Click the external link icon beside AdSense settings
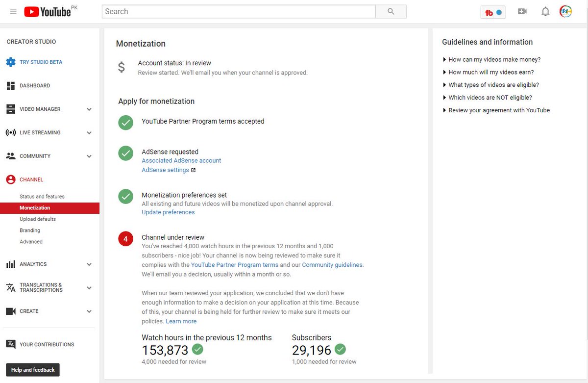 (194, 171)
